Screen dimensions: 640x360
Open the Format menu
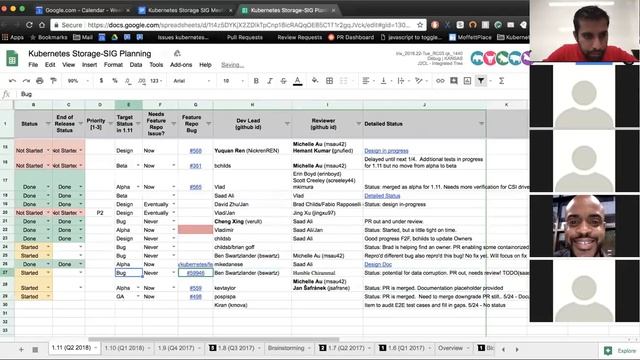point(113,64)
